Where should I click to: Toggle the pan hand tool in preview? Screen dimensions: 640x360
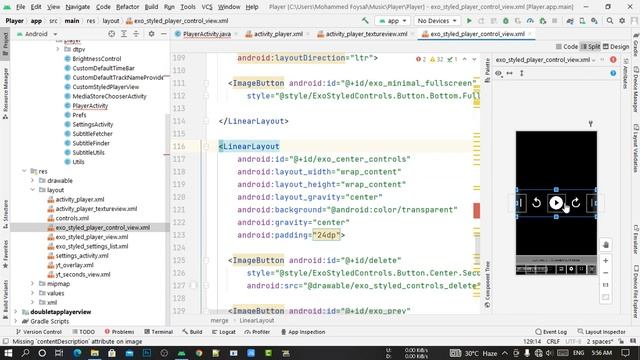[606, 245]
